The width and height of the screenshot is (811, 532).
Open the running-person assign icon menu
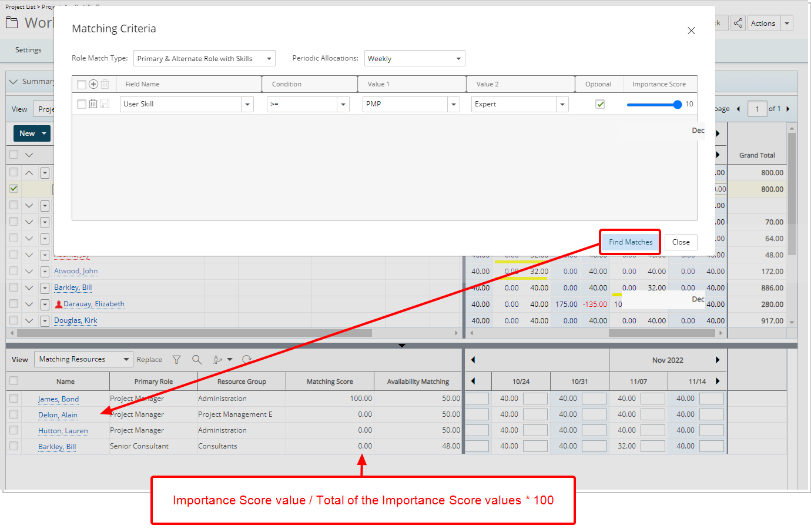(222, 359)
